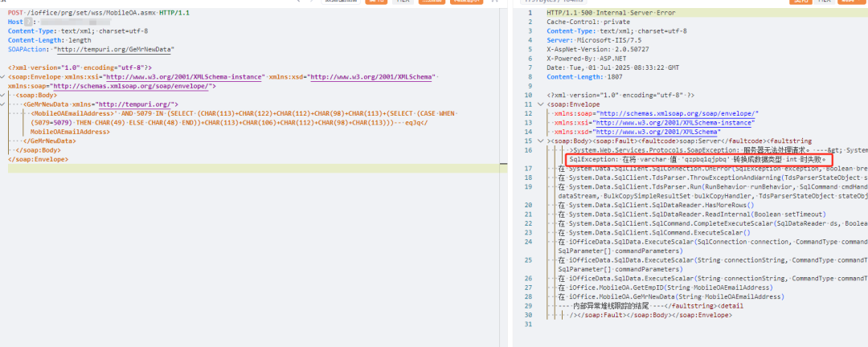Image resolution: width=868 pixels, height=347 pixels.
Task: Open the xmlsoap envelope URL on response line 12
Action: coord(678,113)
